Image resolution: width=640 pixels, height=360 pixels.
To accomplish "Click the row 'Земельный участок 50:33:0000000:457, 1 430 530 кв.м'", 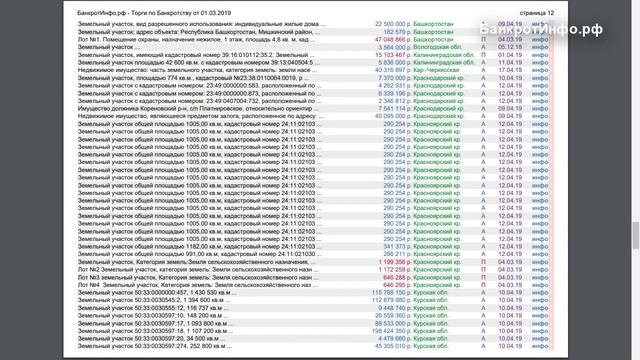I will [x=157, y=293].
